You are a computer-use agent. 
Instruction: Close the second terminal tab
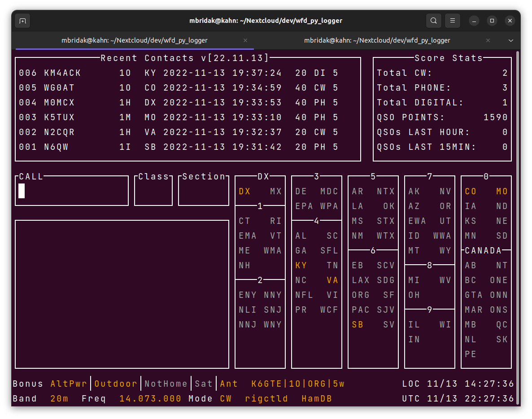pyautogui.click(x=488, y=40)
